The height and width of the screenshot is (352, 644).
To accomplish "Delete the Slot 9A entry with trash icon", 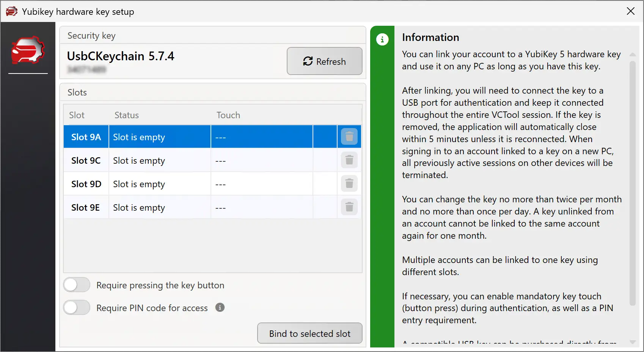I will 349,137.
